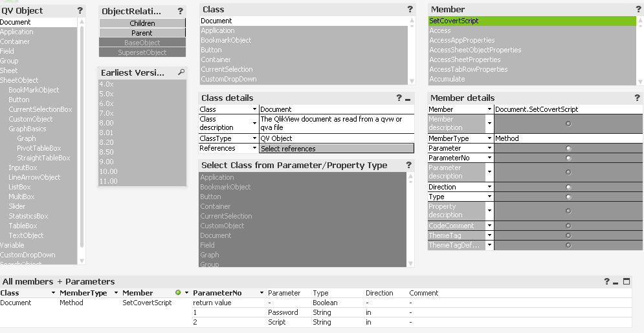Click the Select references button
Viewport: 644px width, 333px height.
click(336, 149)
